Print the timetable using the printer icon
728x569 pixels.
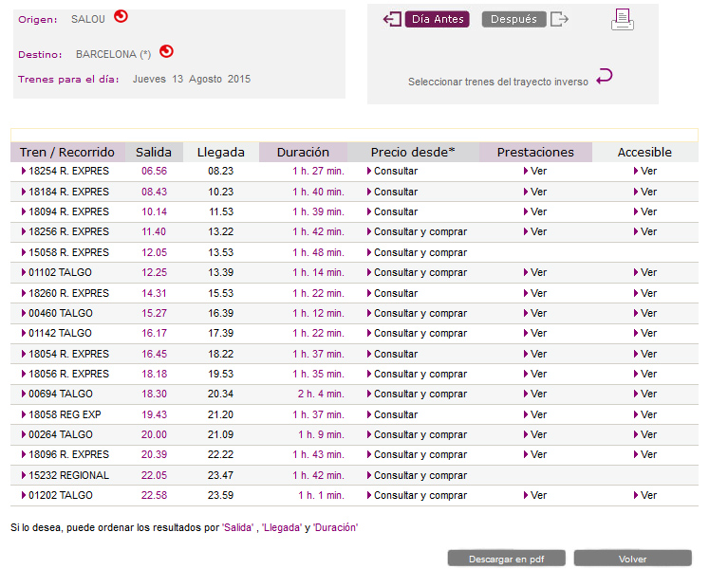(x=622, y=20)
